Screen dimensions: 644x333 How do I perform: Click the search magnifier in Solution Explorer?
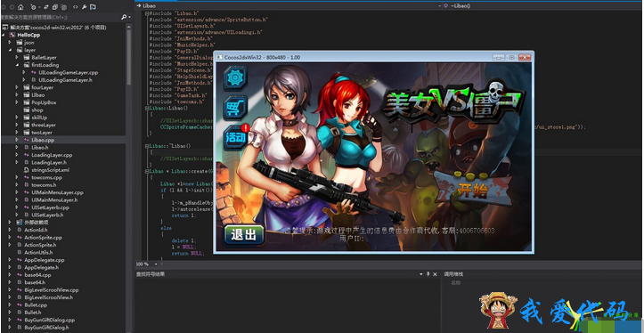click(x=124, y=17)
